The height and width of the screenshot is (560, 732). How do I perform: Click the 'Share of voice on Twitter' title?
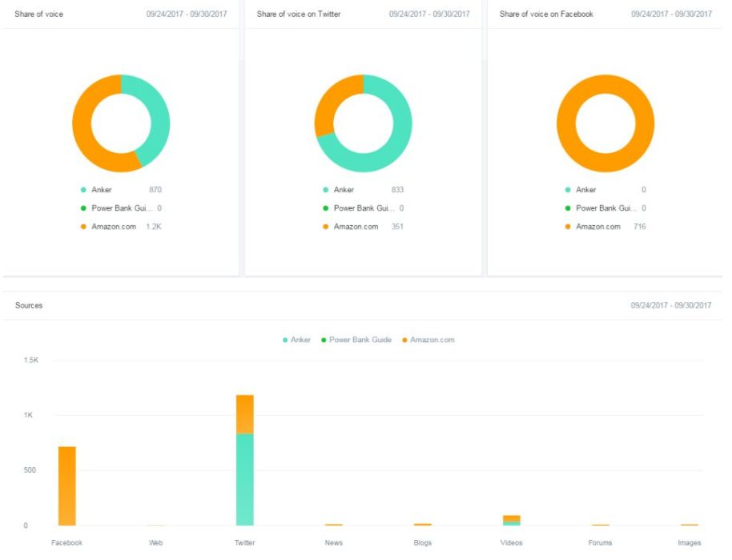299,14
